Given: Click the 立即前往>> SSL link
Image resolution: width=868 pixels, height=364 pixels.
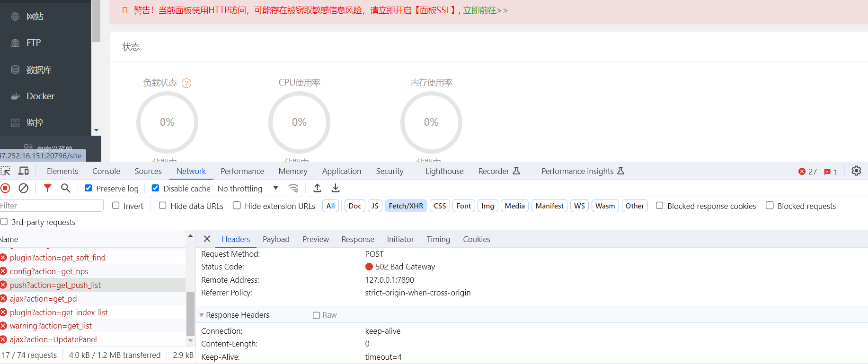Looking at the screenshot, I should [485, 10].
